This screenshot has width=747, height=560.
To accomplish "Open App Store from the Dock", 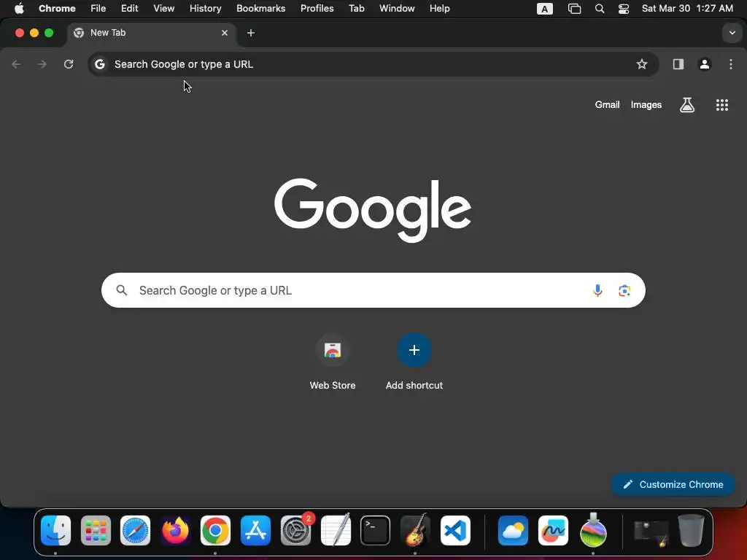I will (255, 531).
